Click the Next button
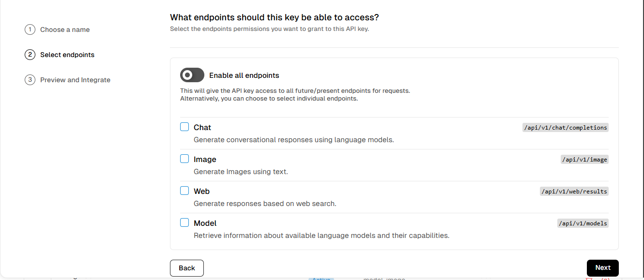The height and width of the screenshot is (280, 644). click(603, 268)
